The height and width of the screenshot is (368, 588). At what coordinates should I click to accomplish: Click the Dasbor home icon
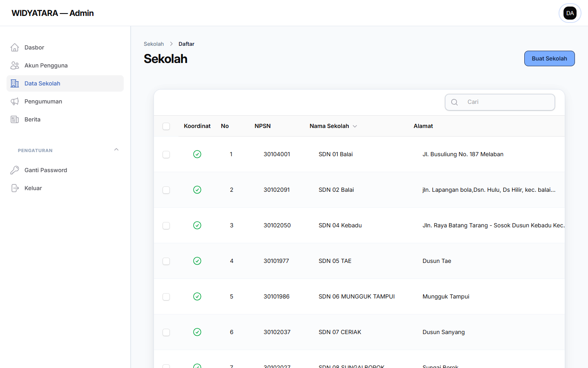15,47
